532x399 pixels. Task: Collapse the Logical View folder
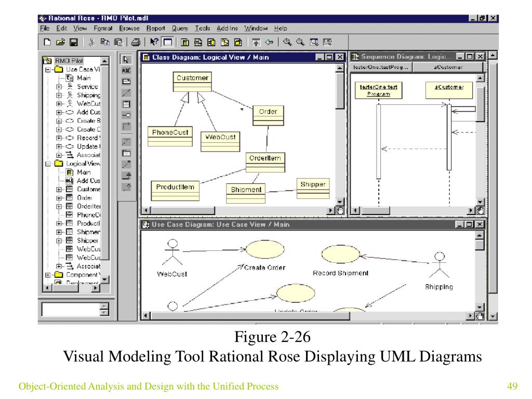[48, 164]
